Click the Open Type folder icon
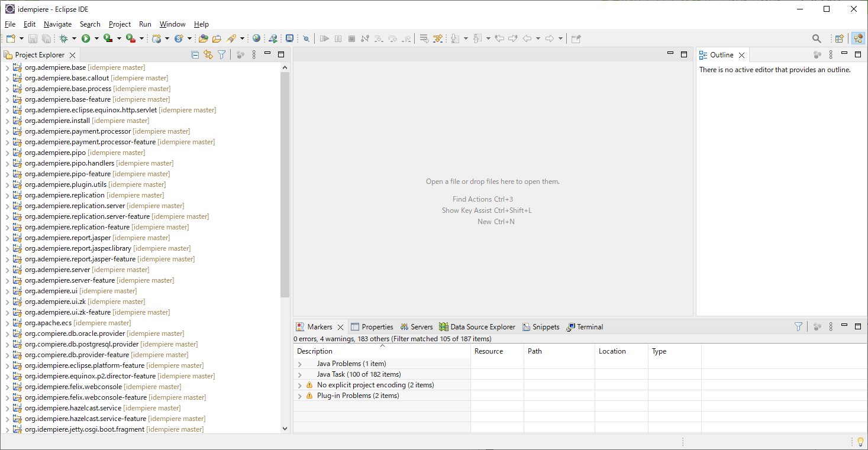This screenshot has width=868, height=450. tap(203, 38)
